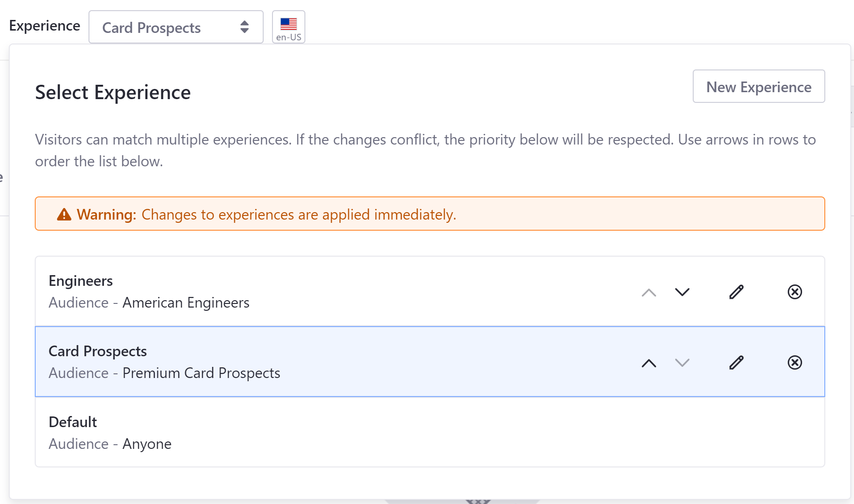
Task: Click the warning triangle icon in alert
Action: pos(64,214)
